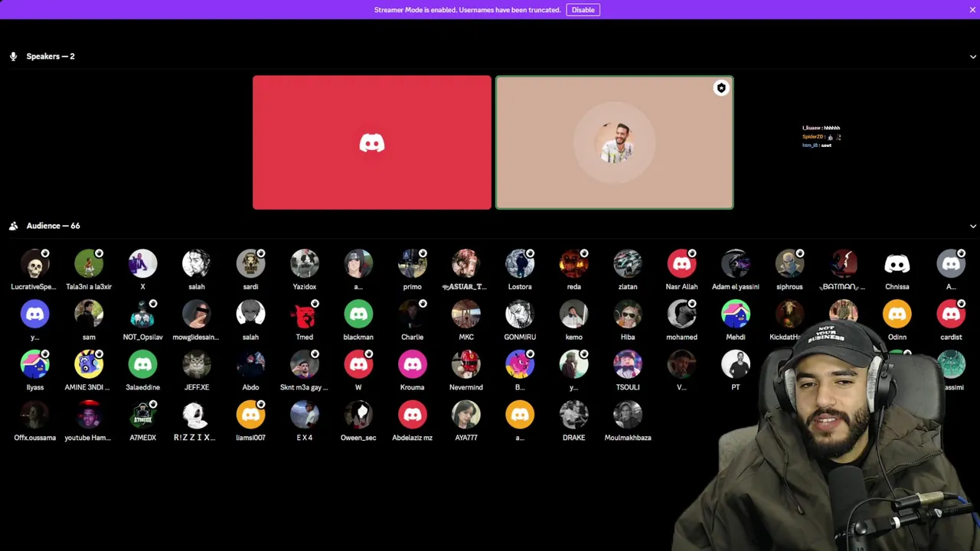Open Tala3ni a la3xir avatar

tap(89, 264)
